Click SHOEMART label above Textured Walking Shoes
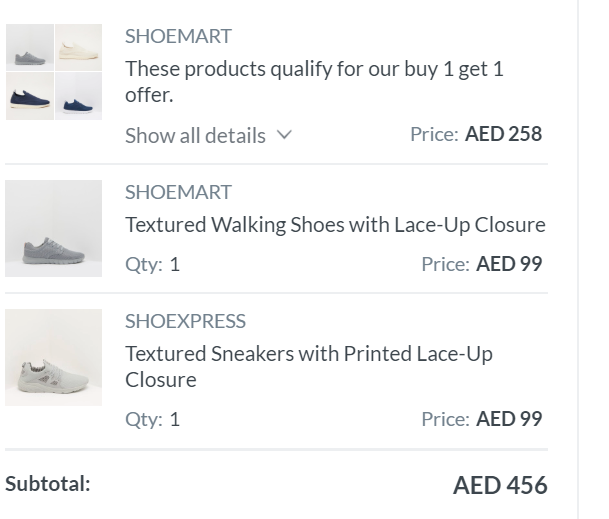The height and width of the screenshot is (519, 609). click(178, 192)
